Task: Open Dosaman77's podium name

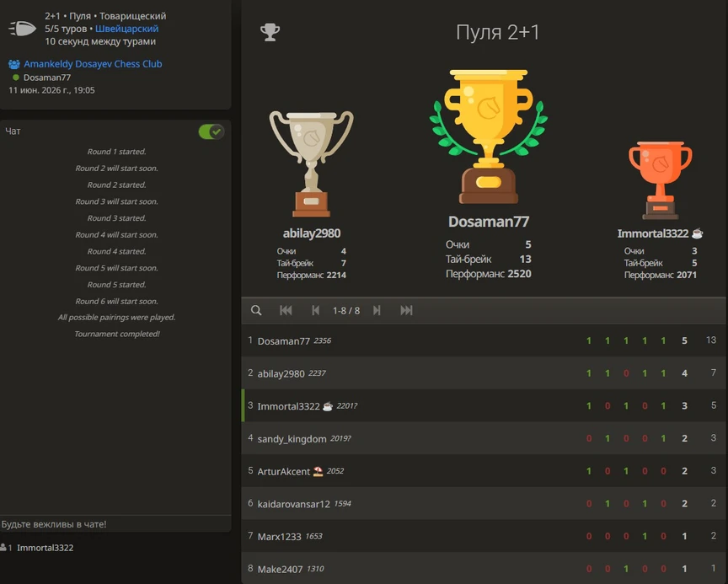Action: coord(489,222)
